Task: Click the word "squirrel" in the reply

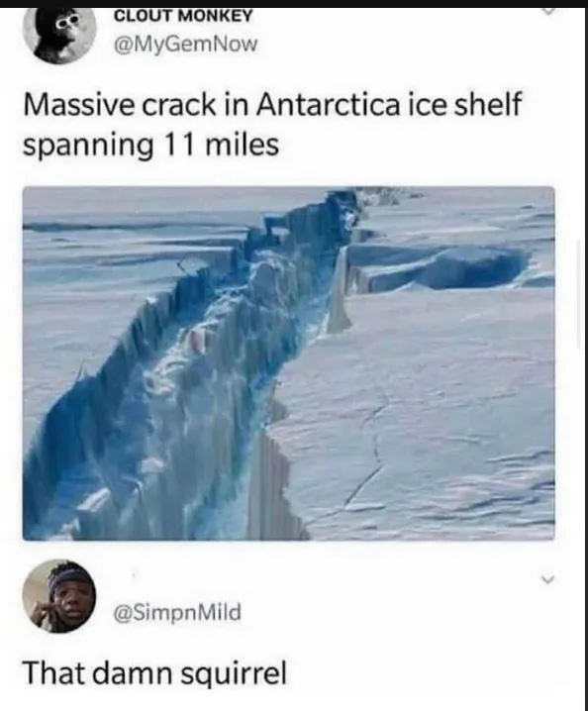Action: (x=234, y=673)
